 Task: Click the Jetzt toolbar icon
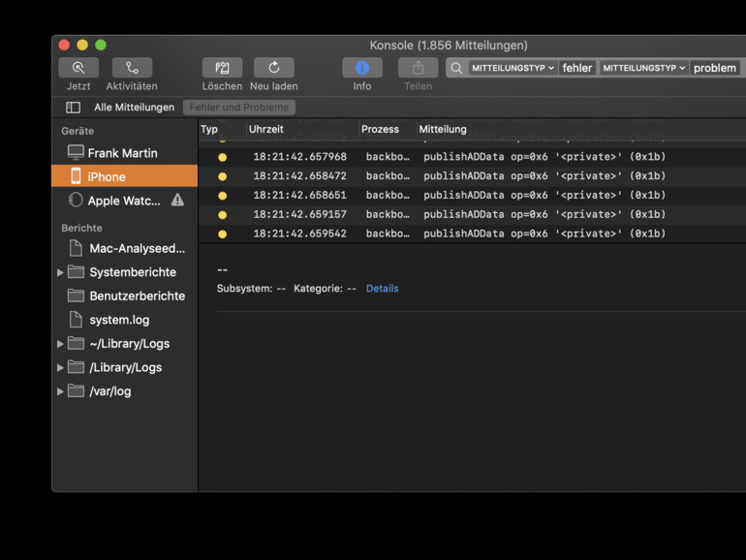pyautogui.click(x=78, y=68)
